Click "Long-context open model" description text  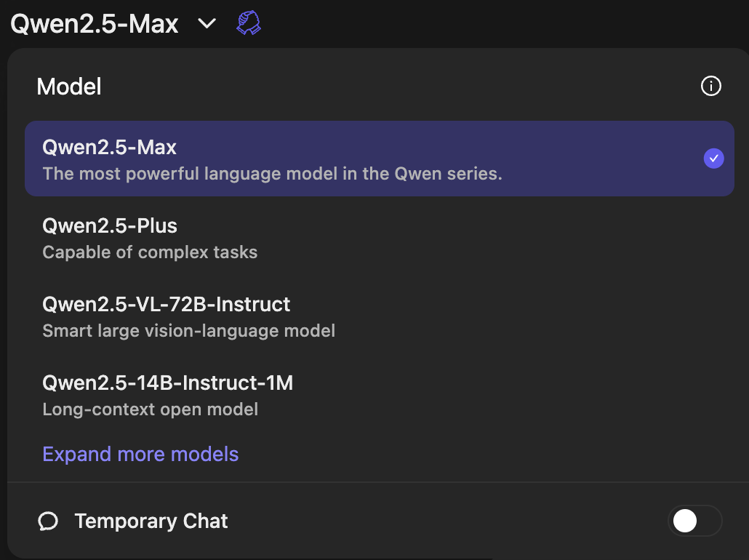point(151,409)
